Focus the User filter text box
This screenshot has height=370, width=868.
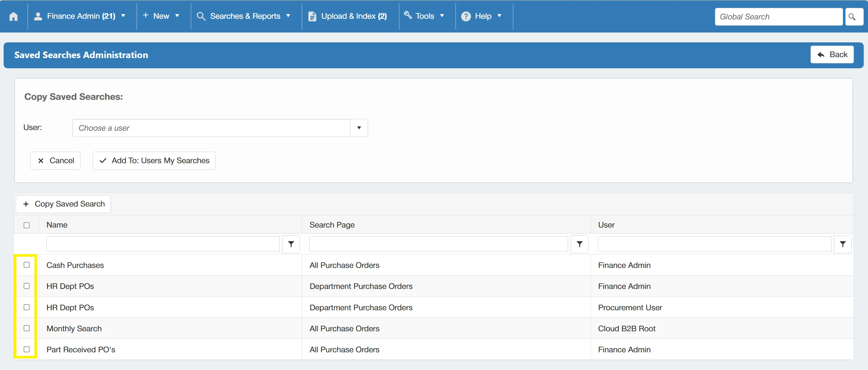pos(714,244)
